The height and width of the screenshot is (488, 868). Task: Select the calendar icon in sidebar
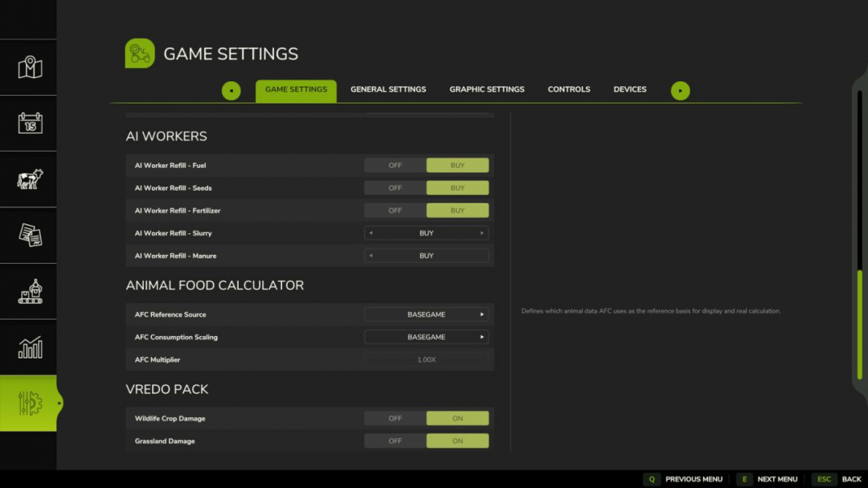pos(28,124)
